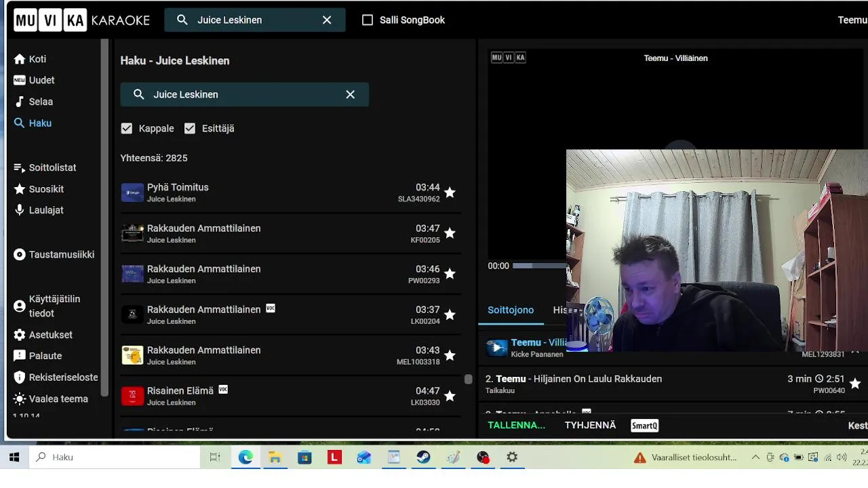Click the sidebar vertical scrollbar
Screen dimensions: 868x488
point(104,217)
